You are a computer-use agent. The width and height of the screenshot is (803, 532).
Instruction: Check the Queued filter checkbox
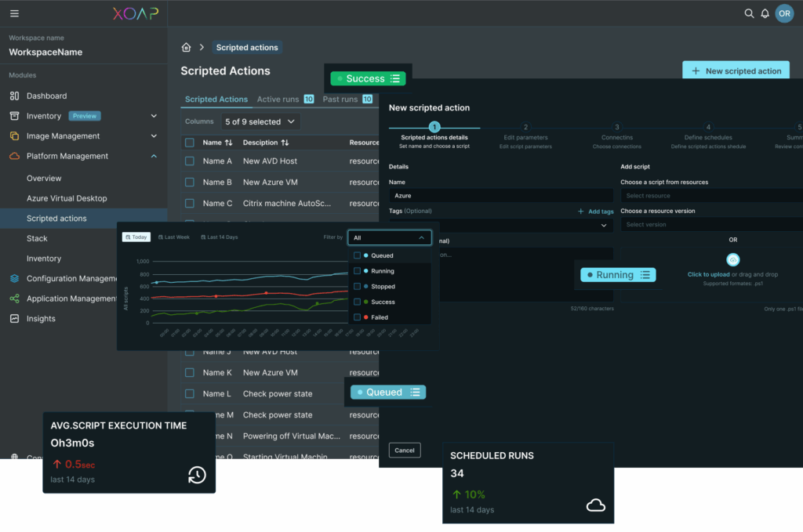358,255
